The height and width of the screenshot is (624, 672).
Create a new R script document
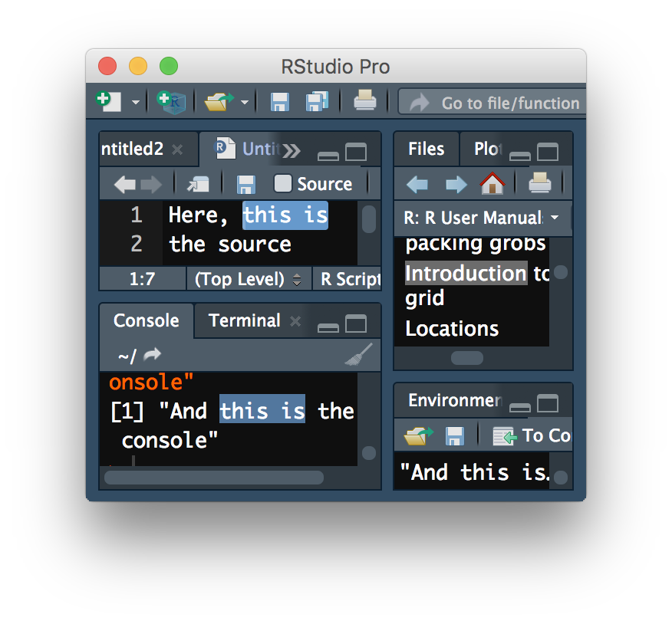(x=108, y=101)
